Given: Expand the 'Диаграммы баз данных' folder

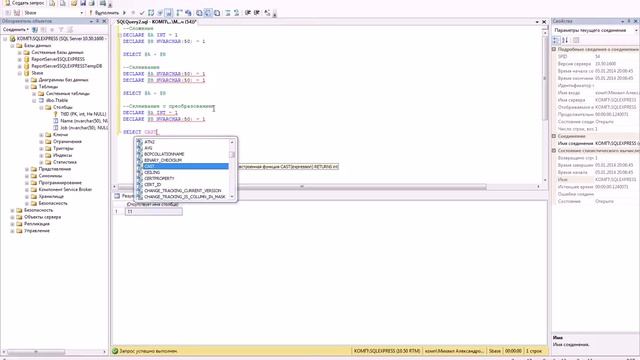Looking at the screenshot, I should pyautogui.click(x=27, y=80).
